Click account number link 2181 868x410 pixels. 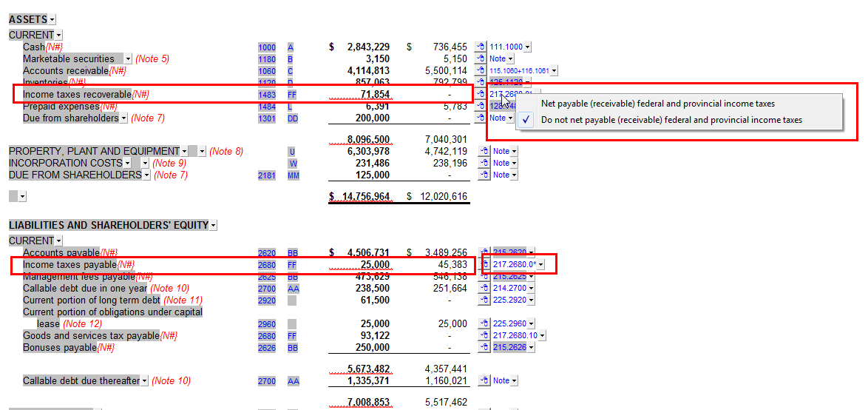point(267,175)
